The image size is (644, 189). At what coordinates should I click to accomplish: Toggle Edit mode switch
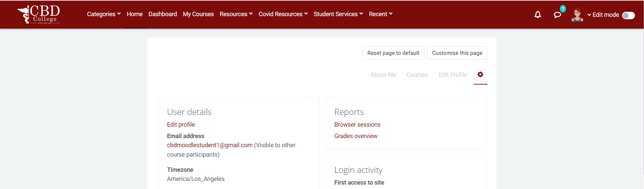point(628,15)
